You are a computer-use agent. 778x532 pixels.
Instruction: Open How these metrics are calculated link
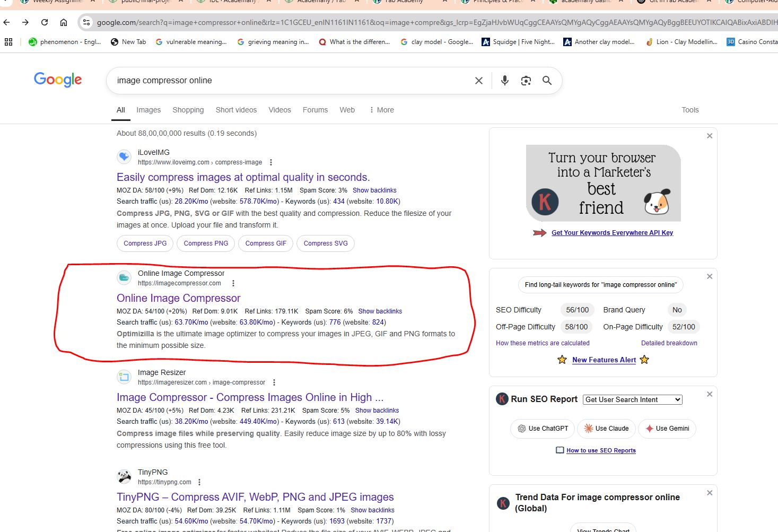click(x=543, y=343)
